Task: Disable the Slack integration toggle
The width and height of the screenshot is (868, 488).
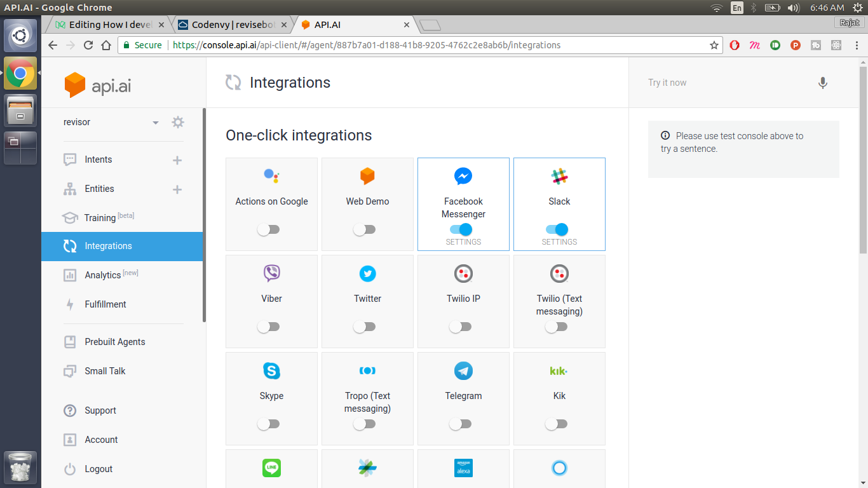Action: pos(557,229)
